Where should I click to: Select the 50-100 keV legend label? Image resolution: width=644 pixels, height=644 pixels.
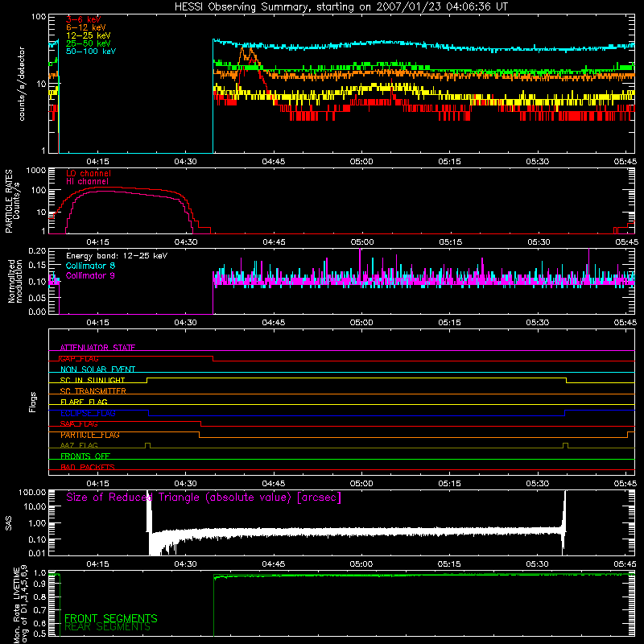pyautogui.click(x=91, y=52)
